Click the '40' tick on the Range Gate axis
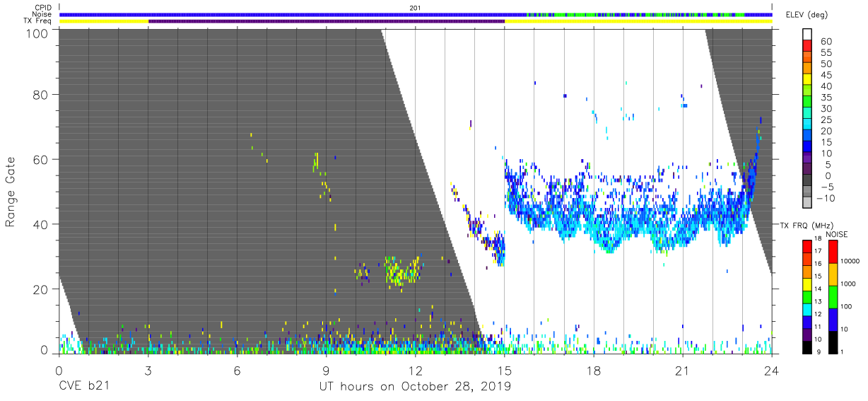 point(40,224)
